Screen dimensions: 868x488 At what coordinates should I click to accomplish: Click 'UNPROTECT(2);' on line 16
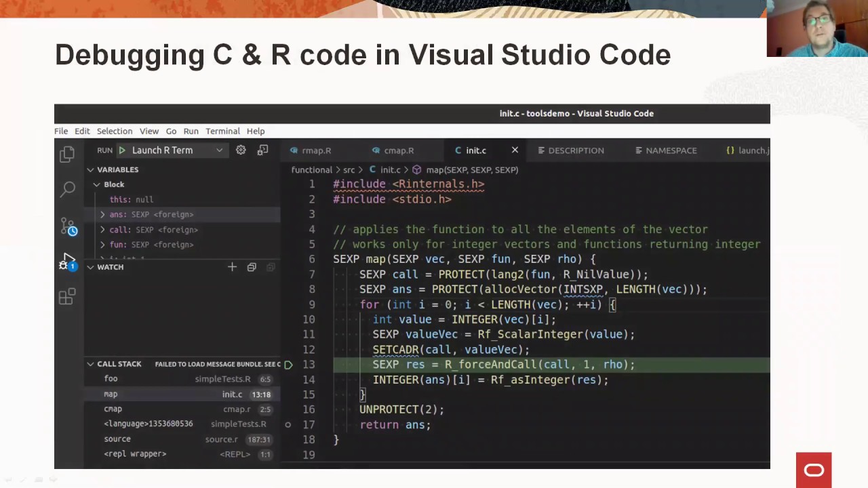[401, 409]
